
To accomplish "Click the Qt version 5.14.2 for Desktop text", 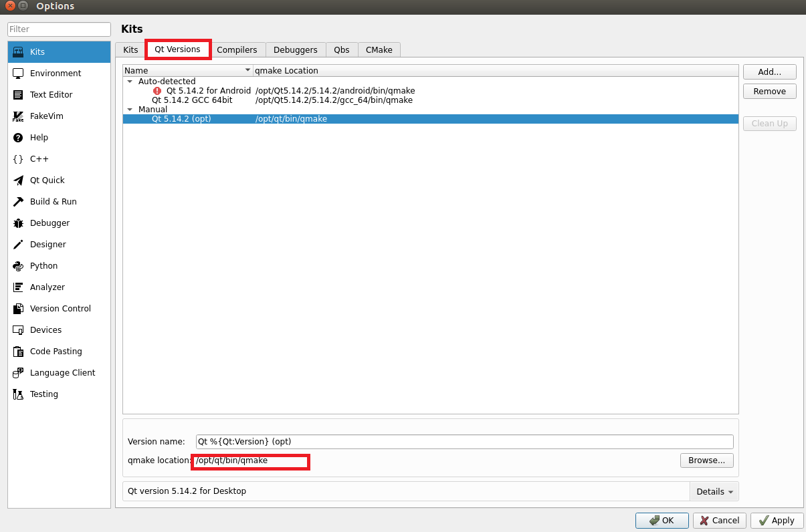I will (187, 491).
